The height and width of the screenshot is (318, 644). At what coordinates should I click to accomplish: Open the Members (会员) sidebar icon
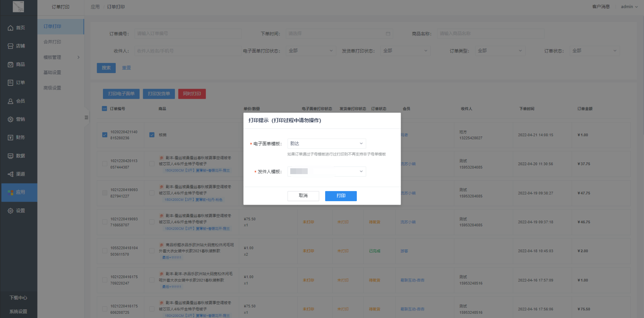[x=11, y=101]
